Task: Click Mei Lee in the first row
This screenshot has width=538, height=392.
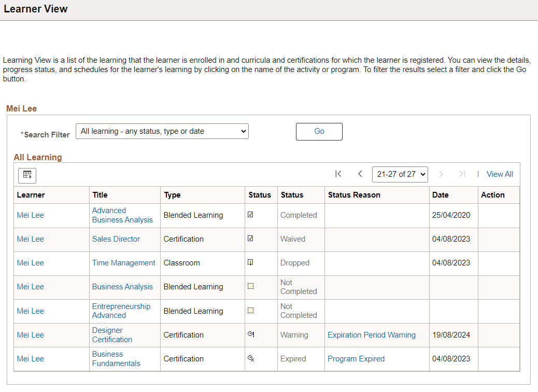Action: click(30, 215)
